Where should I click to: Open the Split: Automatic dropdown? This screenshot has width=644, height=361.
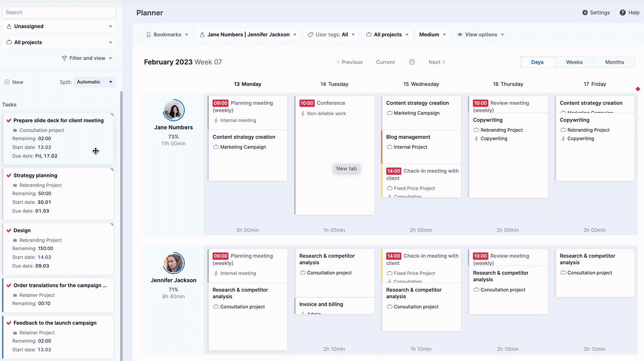tap(94, 82)
